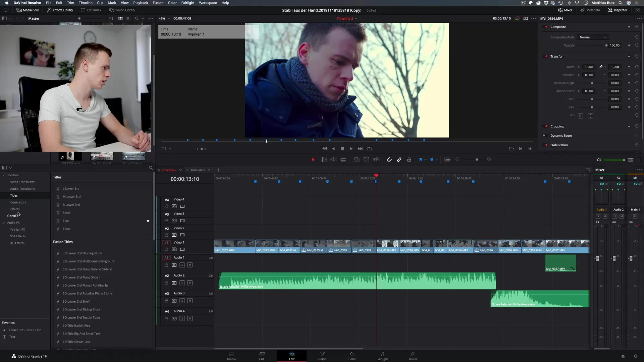
Task: Toggle timeline snapping magnet icon
Action: 389,160
